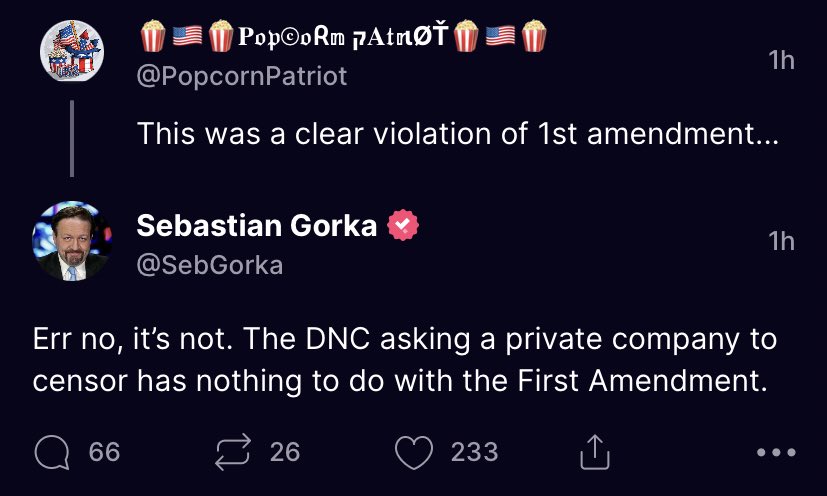Image resolution: width=827 pixels, height=496 pixels.
Task: Click the 1h timestamp on Gorka's post
Action: (x=782, y=241)
